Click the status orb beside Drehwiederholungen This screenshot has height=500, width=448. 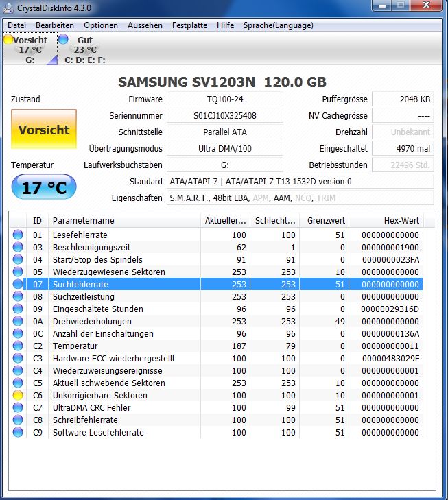[x=18, y=321]
